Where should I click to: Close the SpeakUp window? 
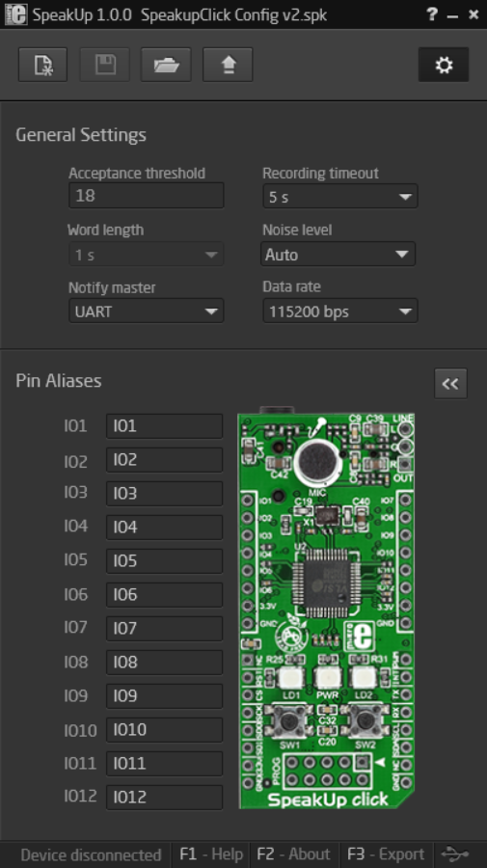click(x=473, y=14)
